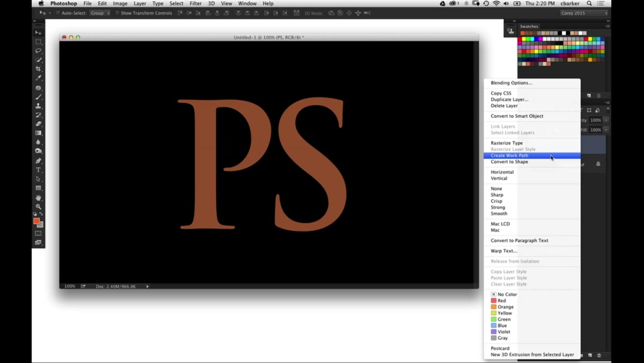Open the Photoshop application menu
Image resolution: width=644 pixels, height=363 pixels.
coord(64,3)
